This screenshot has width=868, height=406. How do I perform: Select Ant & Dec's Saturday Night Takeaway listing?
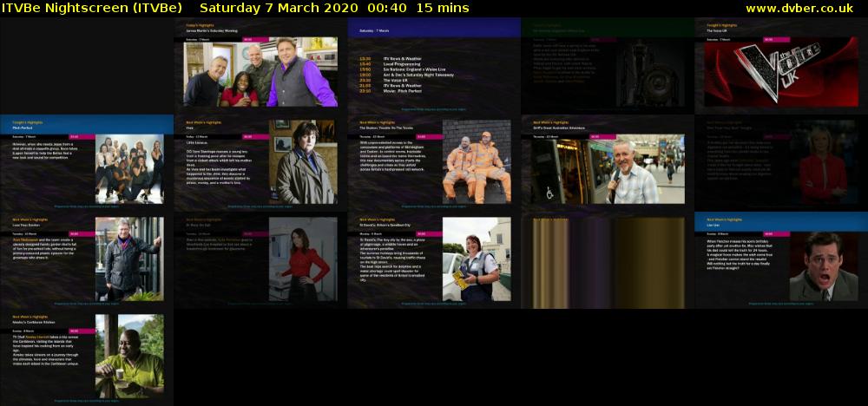[x=407, y=75]
